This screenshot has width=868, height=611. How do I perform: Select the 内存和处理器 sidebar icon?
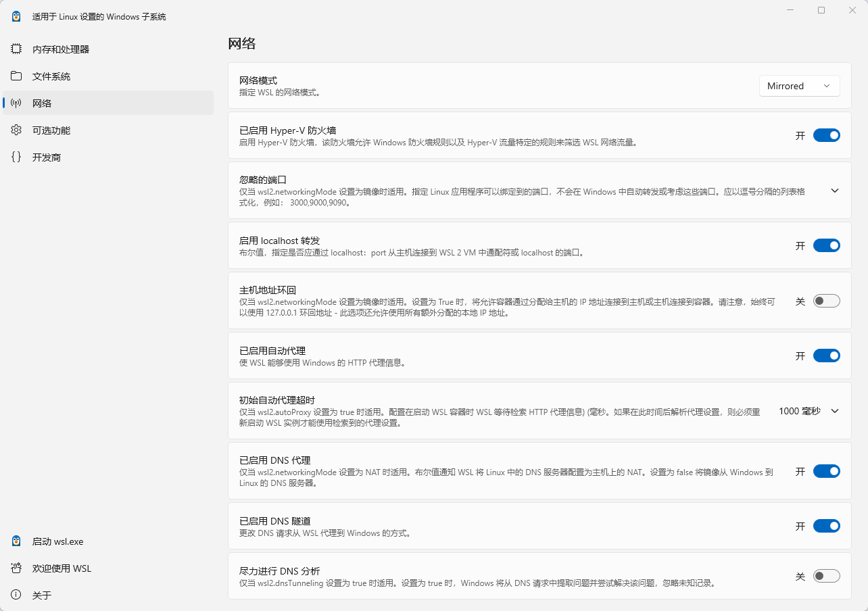pos(16,49)
